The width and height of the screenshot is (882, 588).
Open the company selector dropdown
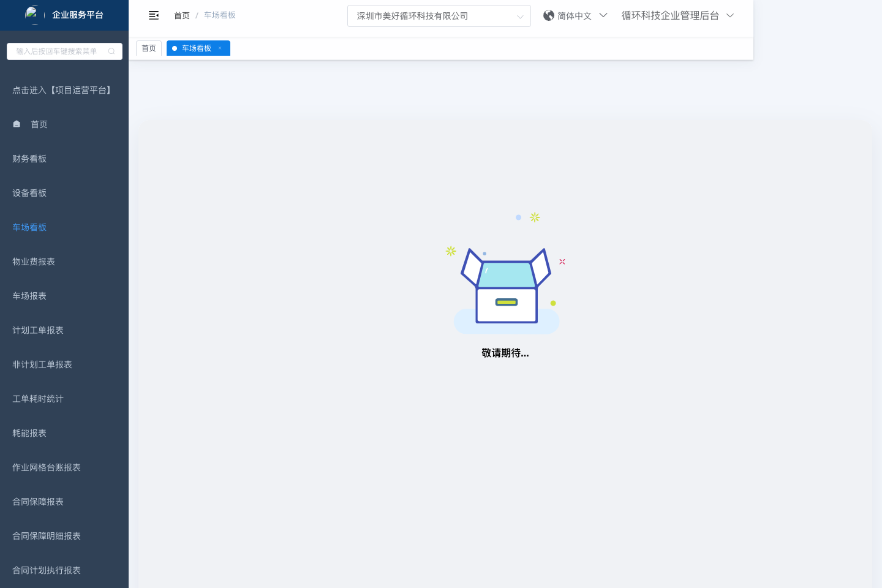pyautogui.click(x=439, y=16)
